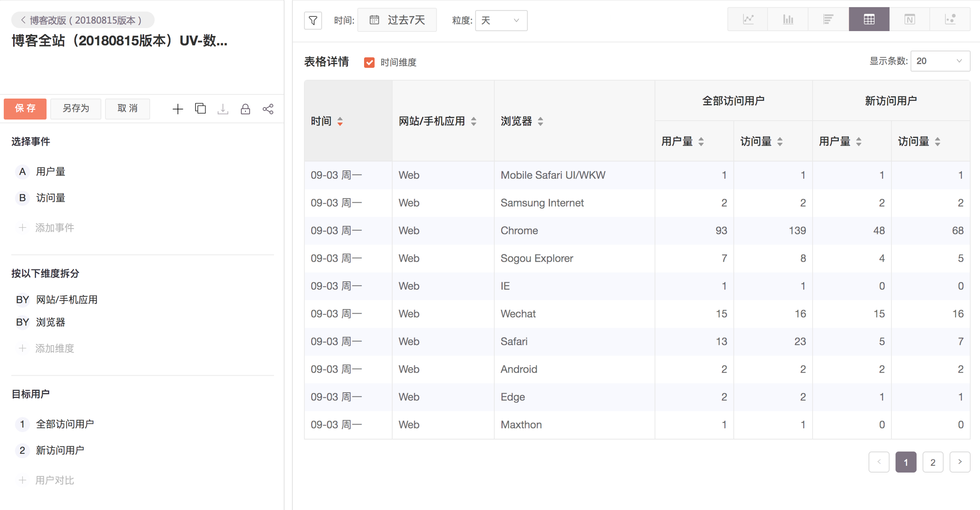Switch to vertical bar chart view
The width and height of the screenshot is (980, 510).
(x=788, y=19)
